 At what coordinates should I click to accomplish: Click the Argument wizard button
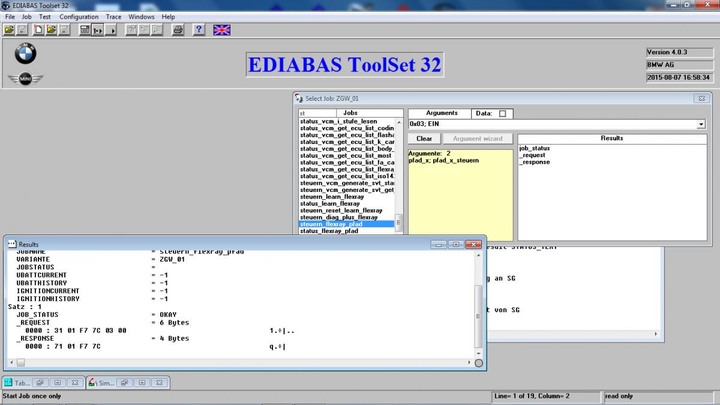(478, 139)
